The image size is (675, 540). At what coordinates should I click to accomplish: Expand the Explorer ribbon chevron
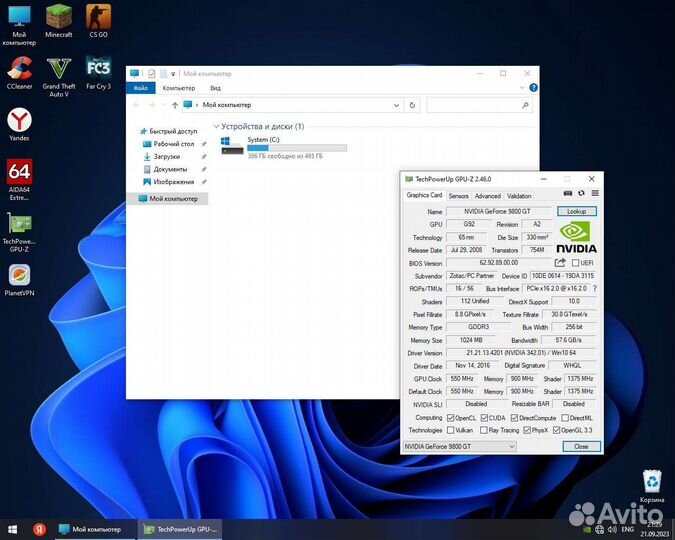point(522,88)
